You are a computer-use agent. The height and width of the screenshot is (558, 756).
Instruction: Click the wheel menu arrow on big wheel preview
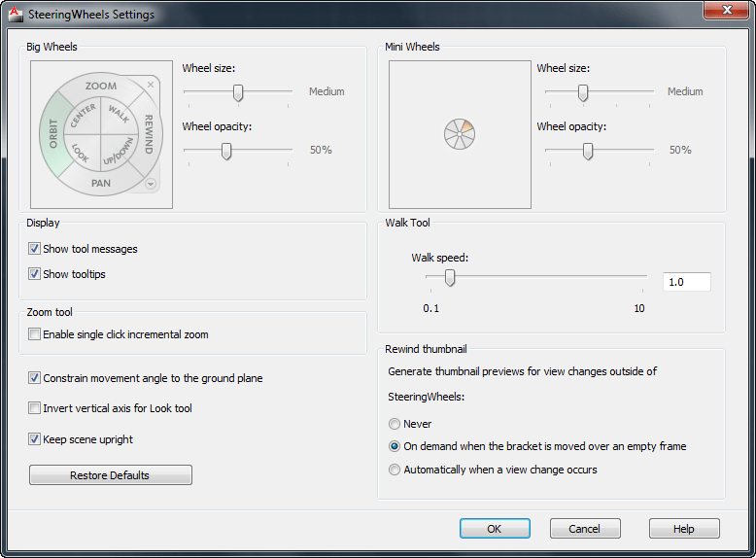click(151, 184)
